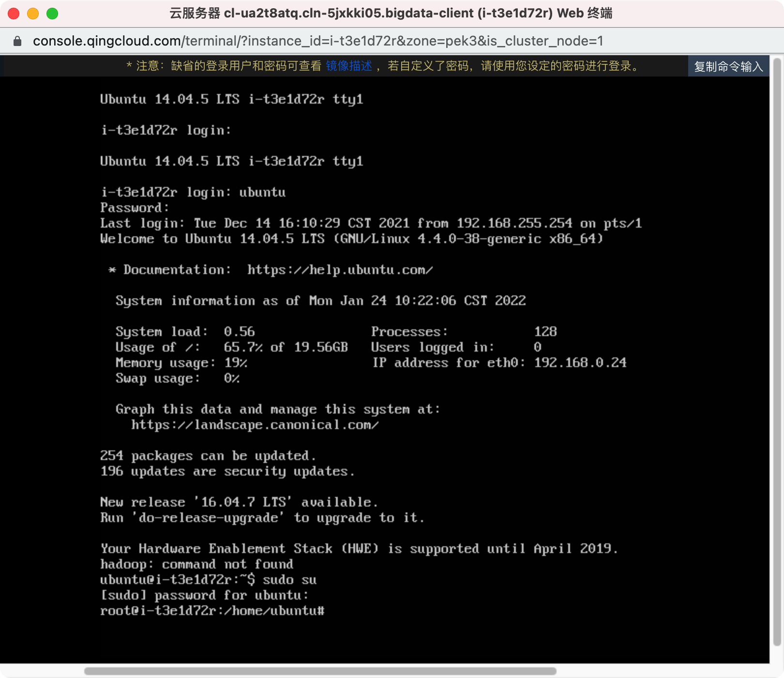The image size is (784, 678).
Task: Click the 'Welcome to Ubuntu 14.04.5 LTS' line
Action: click(x=351, y=239)
